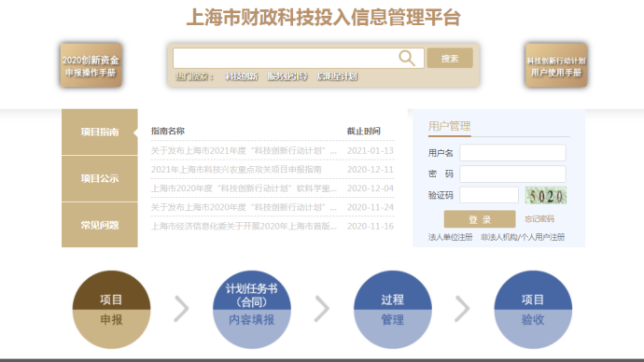This screenshot has height=362, width=644.
Task: Click the 指南名称 column header
Action: click(x=168, y=131)
